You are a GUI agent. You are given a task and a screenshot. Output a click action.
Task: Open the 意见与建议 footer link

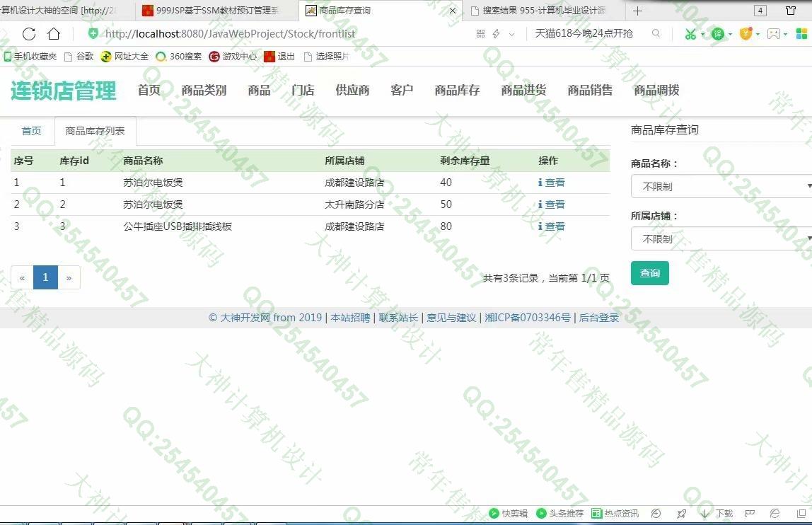coord(451,318)
